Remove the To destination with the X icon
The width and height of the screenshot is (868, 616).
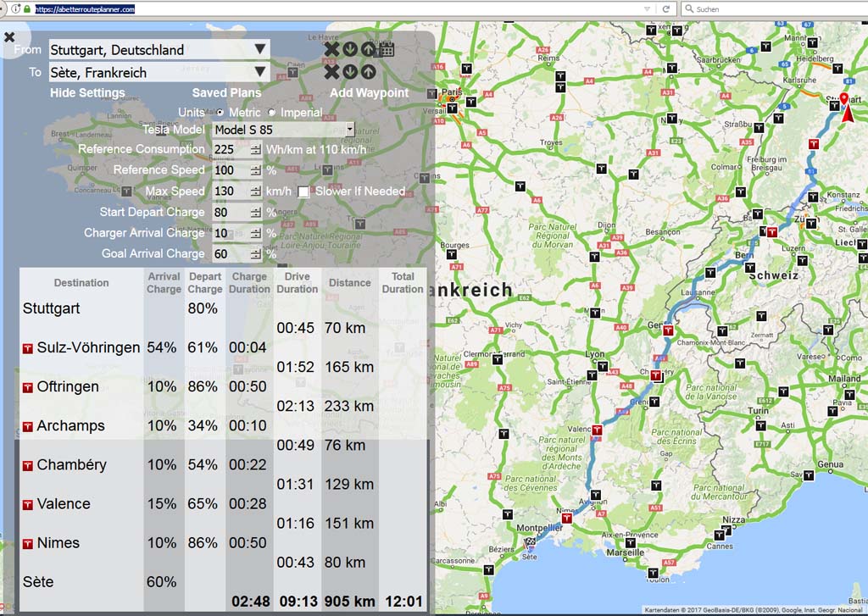pyautogui.click(x=331, y=72)
